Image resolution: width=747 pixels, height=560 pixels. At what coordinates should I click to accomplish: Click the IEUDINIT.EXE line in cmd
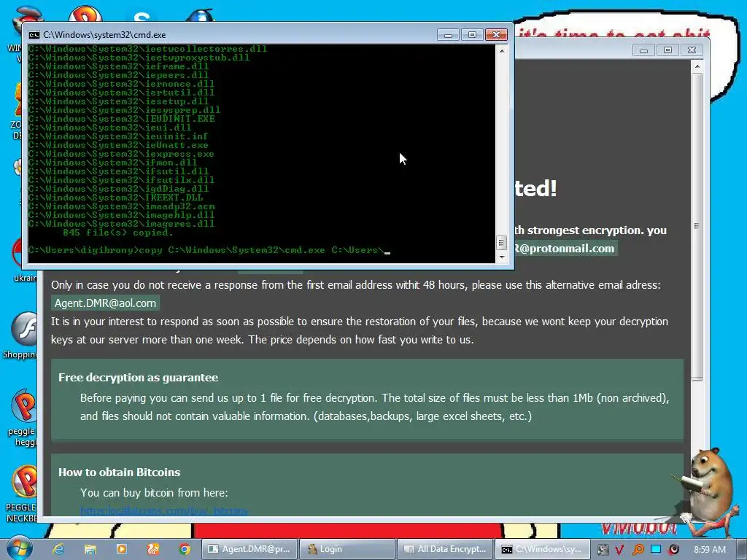click(x=121, y=119)
